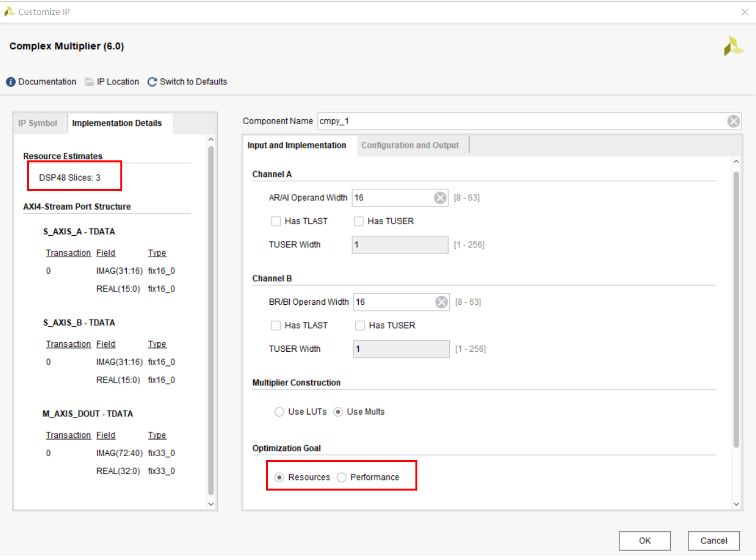This screenshot has height=560, width=756.
Task: Clear the AR/AI Operand Width value
Action: 440,198
